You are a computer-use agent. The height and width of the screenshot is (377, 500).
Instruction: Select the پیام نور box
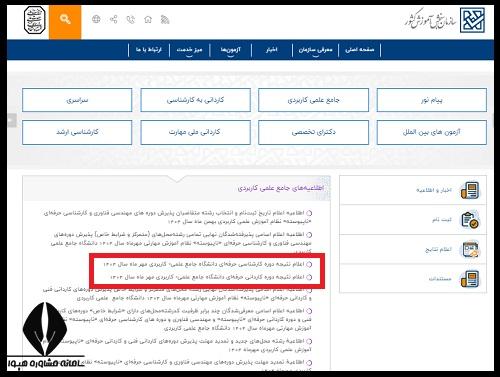click(432, 100)
